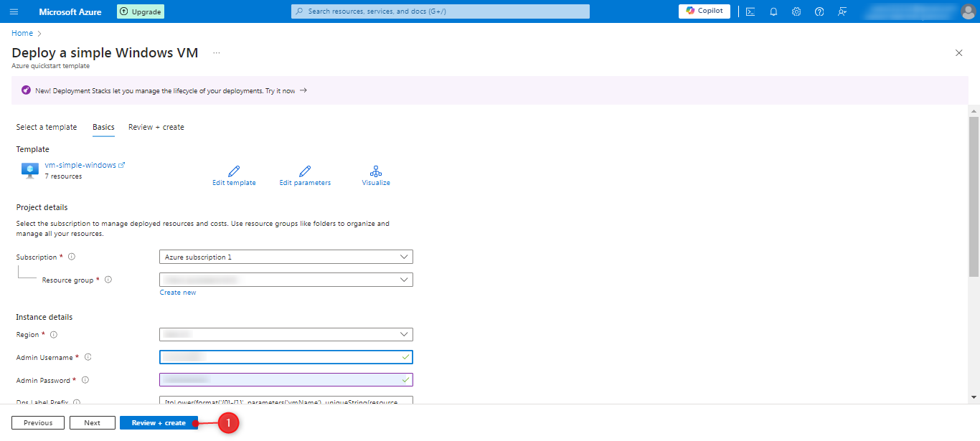Go to Home breadcrumb
The height and width of the screenshot is (441, 980).
(x=22, y=33)
